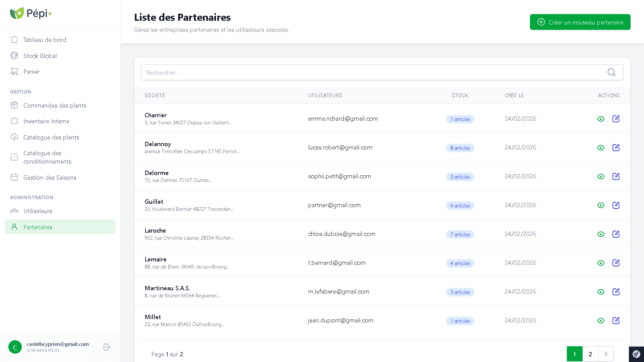644x362 pixels.
Task: Click Créer un nouveau partenaire
Action: [580, 22]
